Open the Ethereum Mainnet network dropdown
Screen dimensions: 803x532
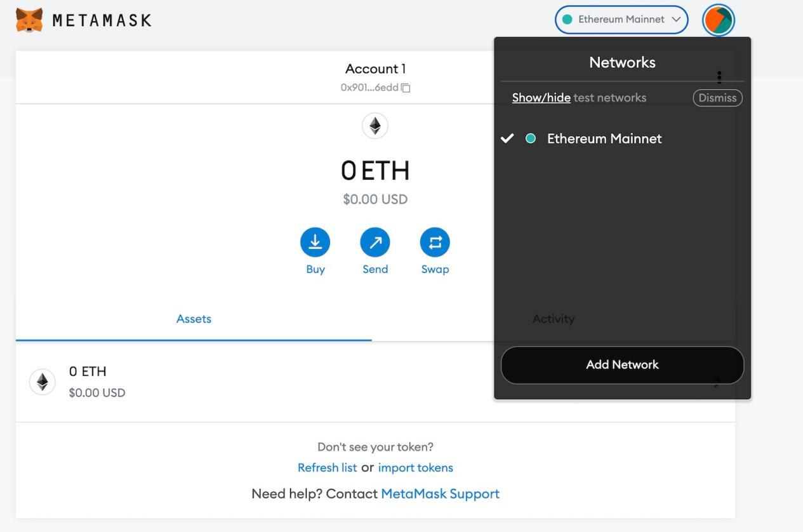click(x=621, y=20)
